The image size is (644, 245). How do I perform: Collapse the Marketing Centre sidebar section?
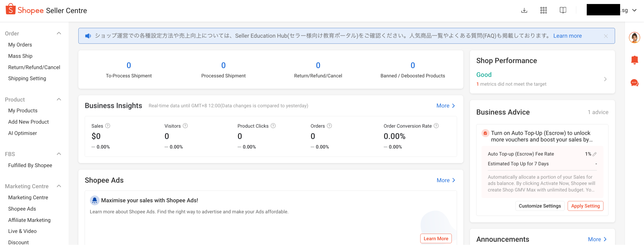click(59, 186)
